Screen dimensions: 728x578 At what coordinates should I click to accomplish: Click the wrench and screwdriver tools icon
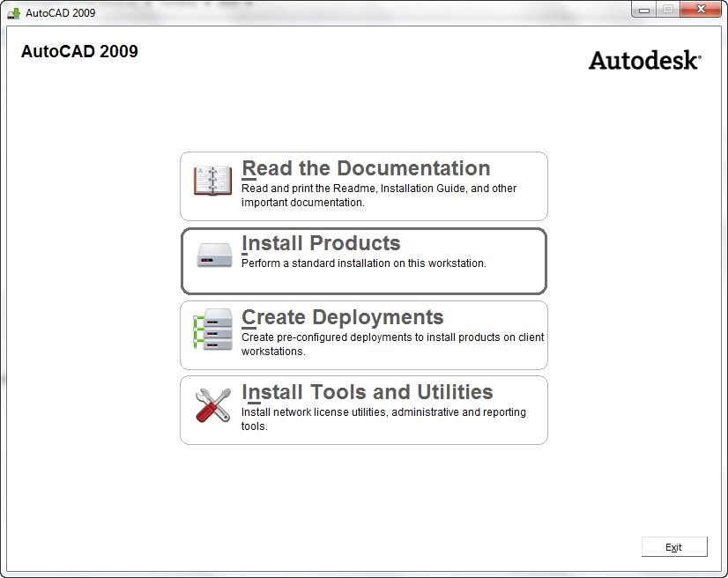tap(213, 404)
